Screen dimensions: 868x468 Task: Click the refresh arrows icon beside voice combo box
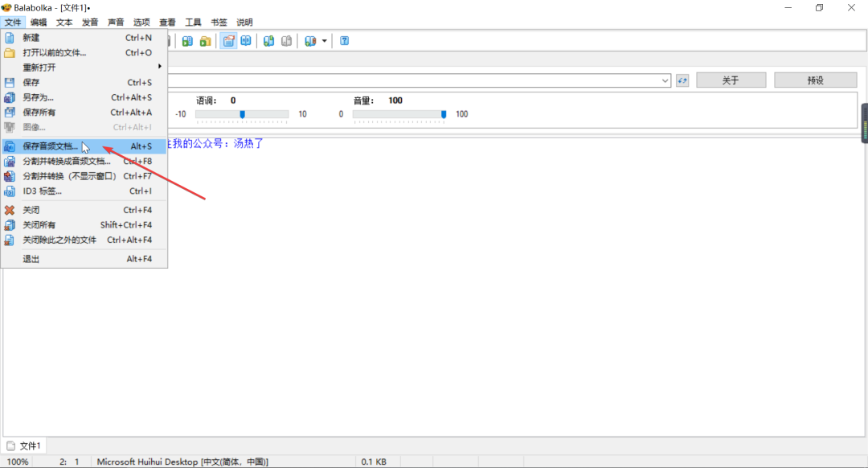coord(682,80)
